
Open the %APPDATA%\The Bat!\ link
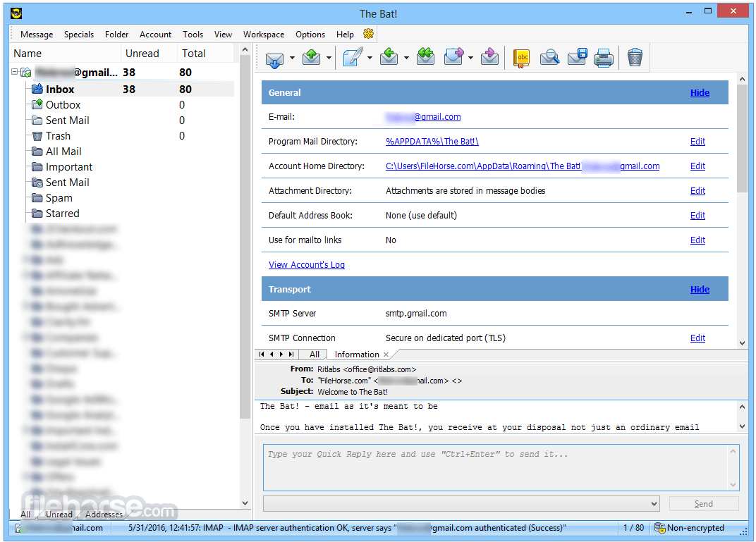432,141
